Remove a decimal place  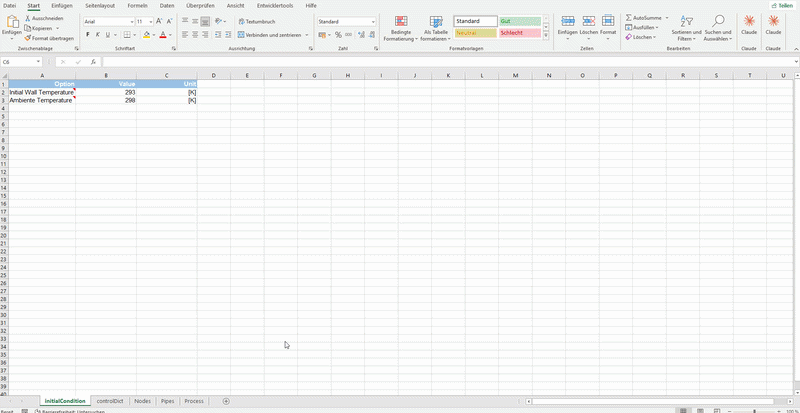[x=371, y=35]
